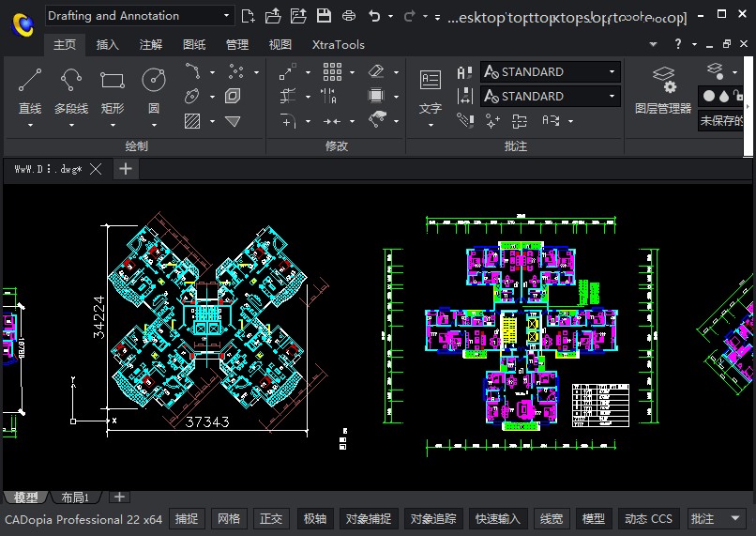Switch to the Sheet (图纸) ribbon tab
This screenshot has height=536, width=756.
[x=194, y=44]
